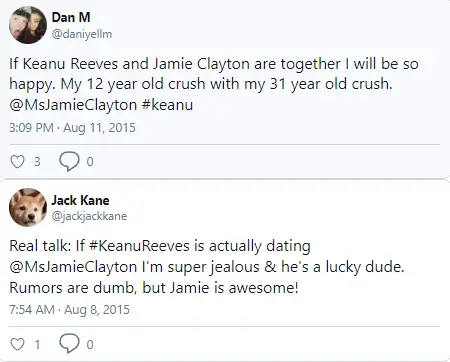Like Dan M's tweet with heart icon
450x362 pixels.
17,162
